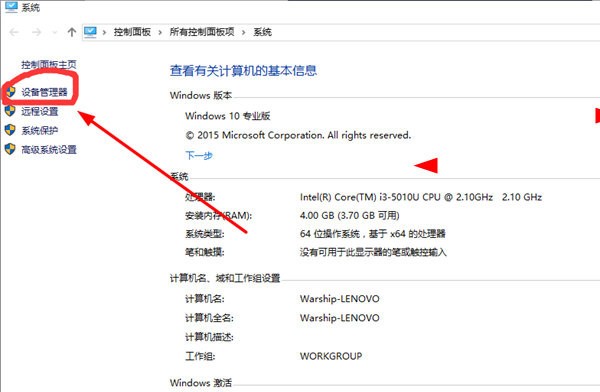Go forward with the forward arrow

point(36,32)
